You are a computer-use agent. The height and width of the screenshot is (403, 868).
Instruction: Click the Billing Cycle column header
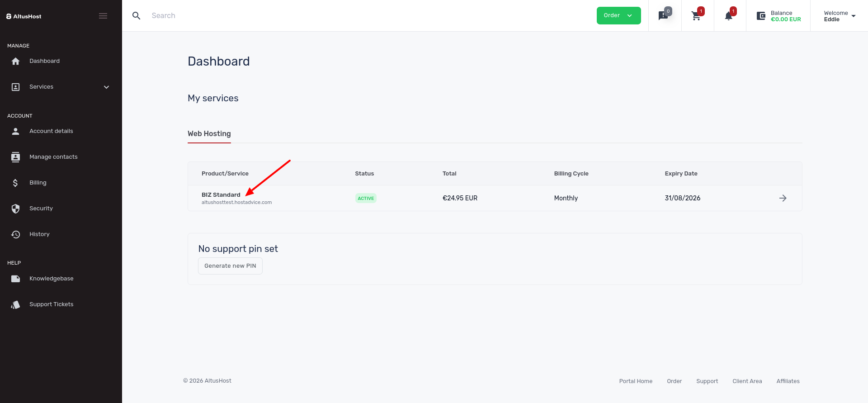pos(571,174)
